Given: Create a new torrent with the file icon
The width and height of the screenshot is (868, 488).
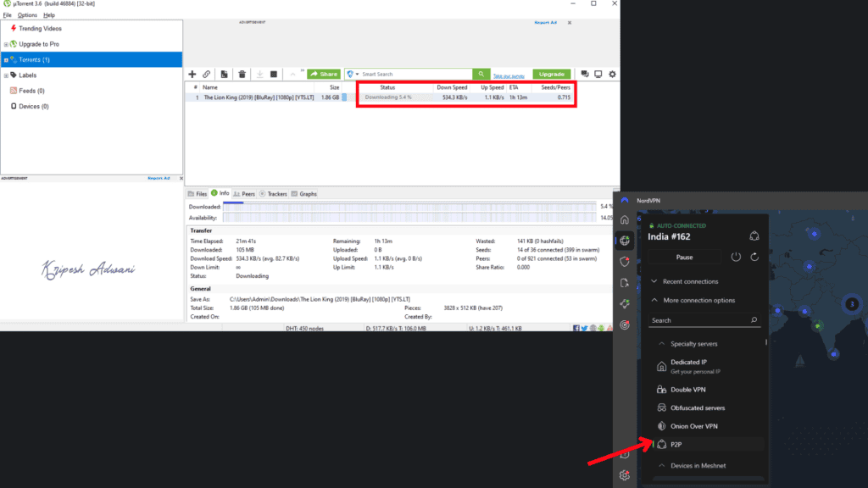Looking at the screenshot, I should pos(223,74).
